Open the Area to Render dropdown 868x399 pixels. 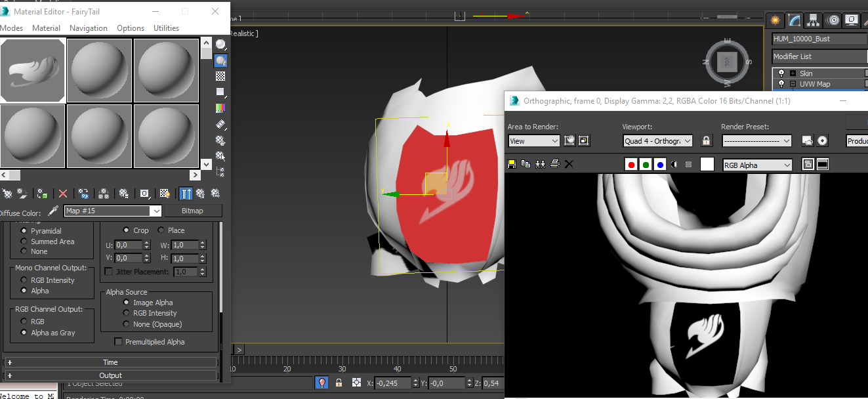click(534, 140)
